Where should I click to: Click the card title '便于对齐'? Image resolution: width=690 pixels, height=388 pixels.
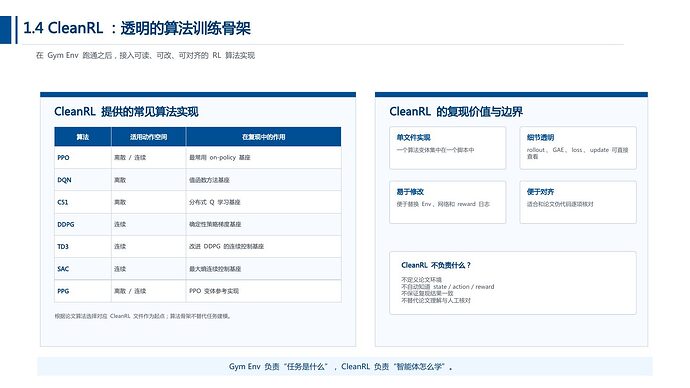click(x=540, y=192)
